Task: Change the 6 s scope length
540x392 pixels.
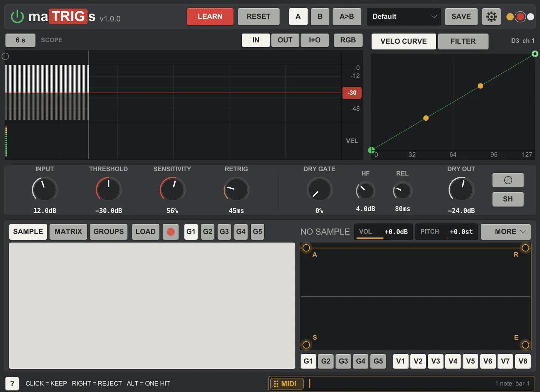Action: (20, 40)
